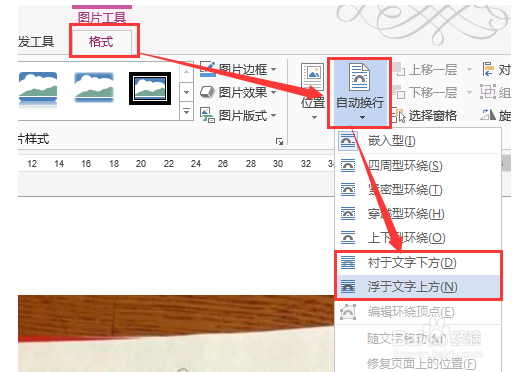Expand the picture styles gallery more button
Screen dimensions: 512x372
pos(186,111)
